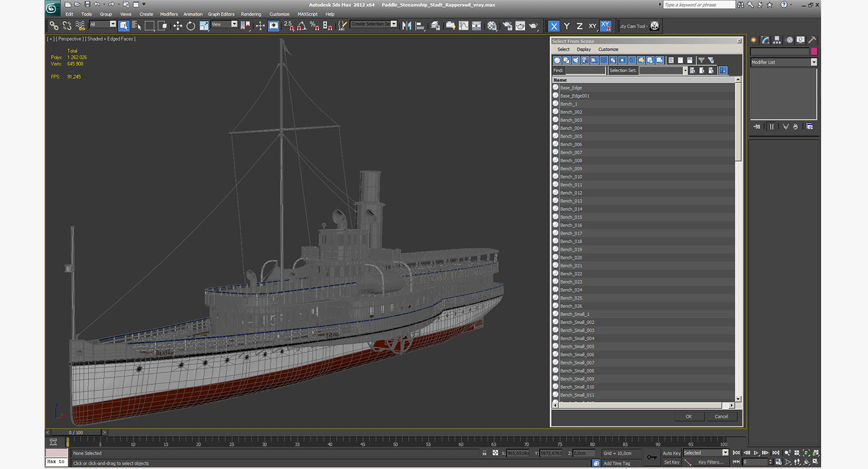Screen dimensions: 868x469
Task: Open the Select by Name tool
Action: coord(137,26)
